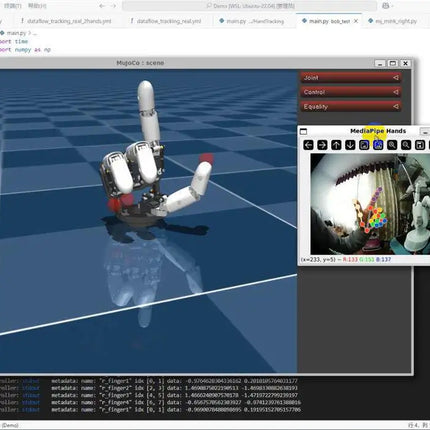Minimize the MuJoCo scene window
Viewport: 430px width, 430px height.
(380, 63)
